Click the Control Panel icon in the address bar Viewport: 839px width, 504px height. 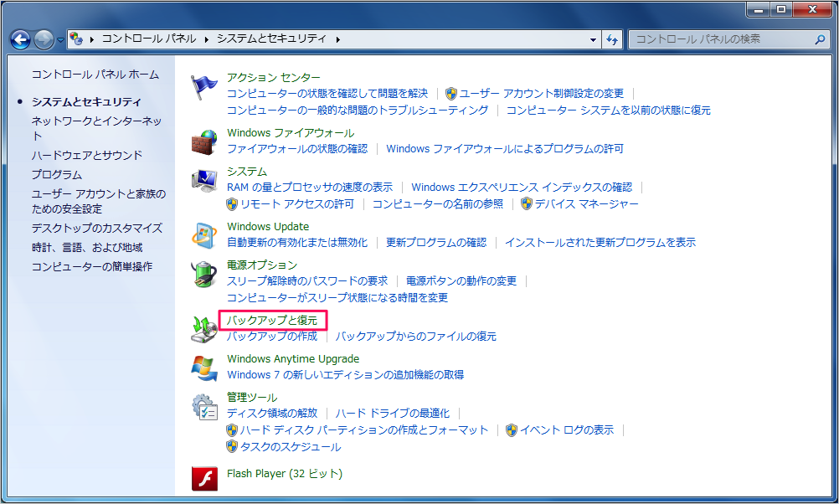[76, 39]
